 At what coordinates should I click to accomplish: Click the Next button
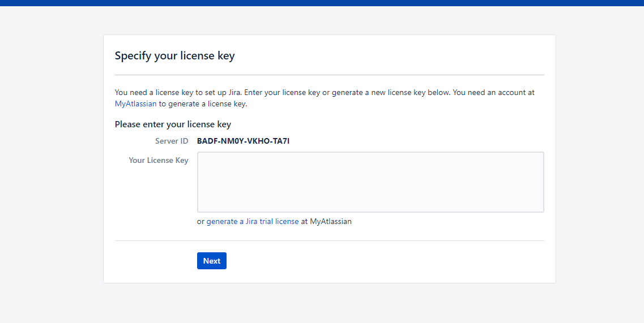point(211,261)
